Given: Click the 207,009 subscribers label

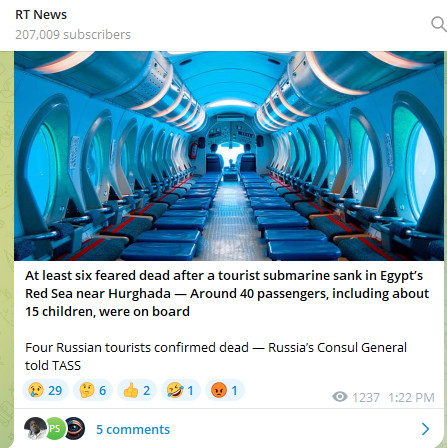Looking at the screenshot, I should (x=73, y=35).
